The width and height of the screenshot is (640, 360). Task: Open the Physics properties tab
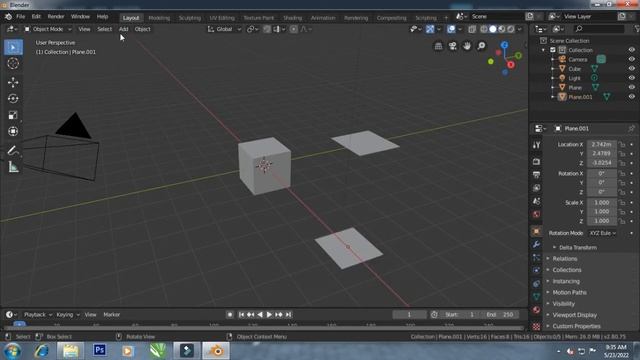tap(536, 270)
